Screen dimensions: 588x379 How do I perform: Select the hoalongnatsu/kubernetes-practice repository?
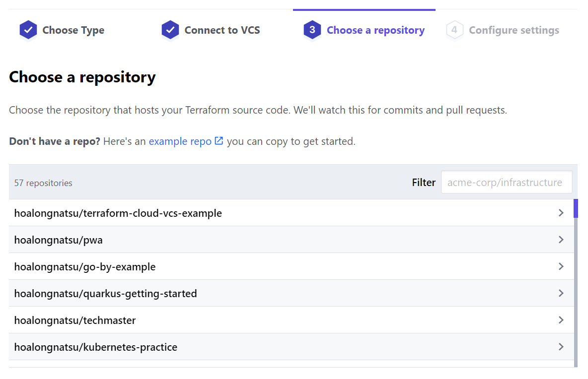96,347
